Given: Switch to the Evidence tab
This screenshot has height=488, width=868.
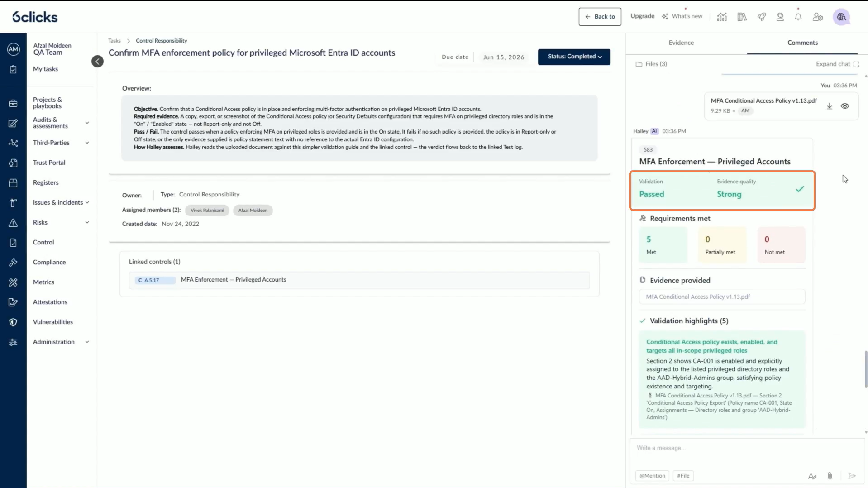Looking at the screenshot, I should pyautogui.click(x=681, y=43).
